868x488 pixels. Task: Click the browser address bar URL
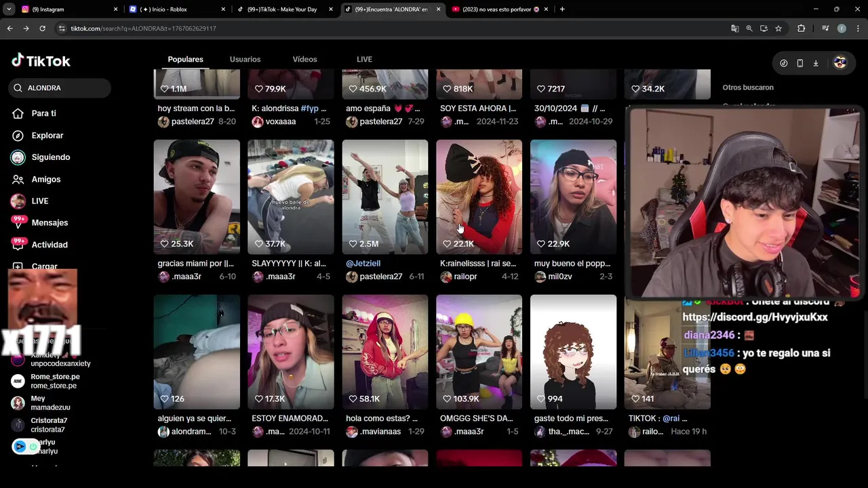(x=143, y=28)
